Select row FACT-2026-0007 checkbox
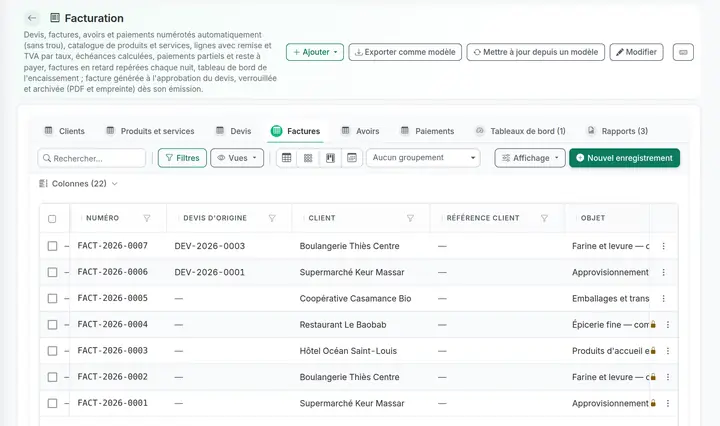The image size is (720, 426). point(52,246)
